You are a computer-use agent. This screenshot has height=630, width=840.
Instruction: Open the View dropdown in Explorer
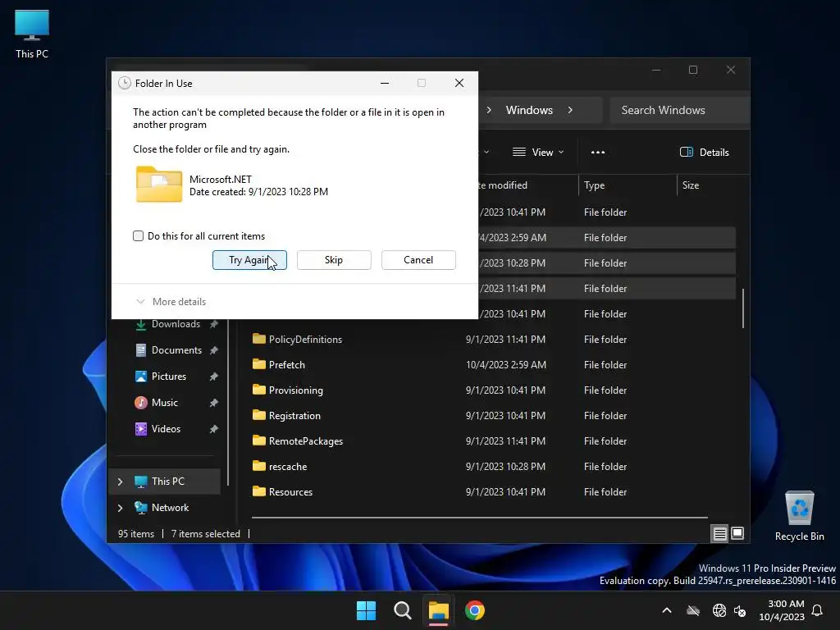(x=538, y=152)
